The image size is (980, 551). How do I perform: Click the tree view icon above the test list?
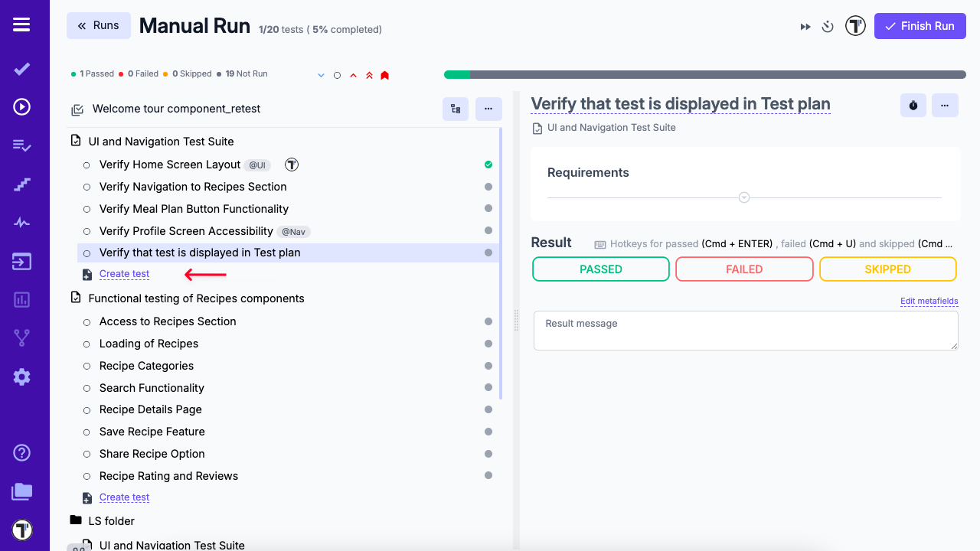tap(455, 109)
